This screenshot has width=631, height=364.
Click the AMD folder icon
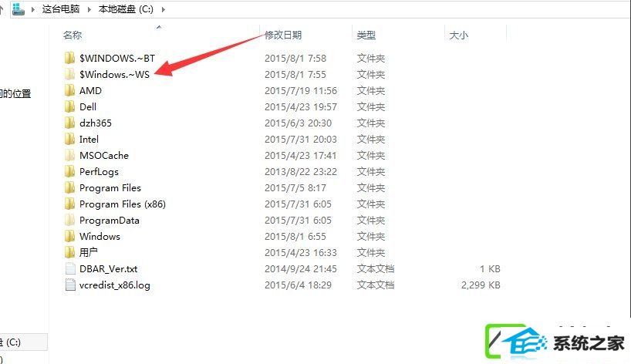tap(69, 90)
